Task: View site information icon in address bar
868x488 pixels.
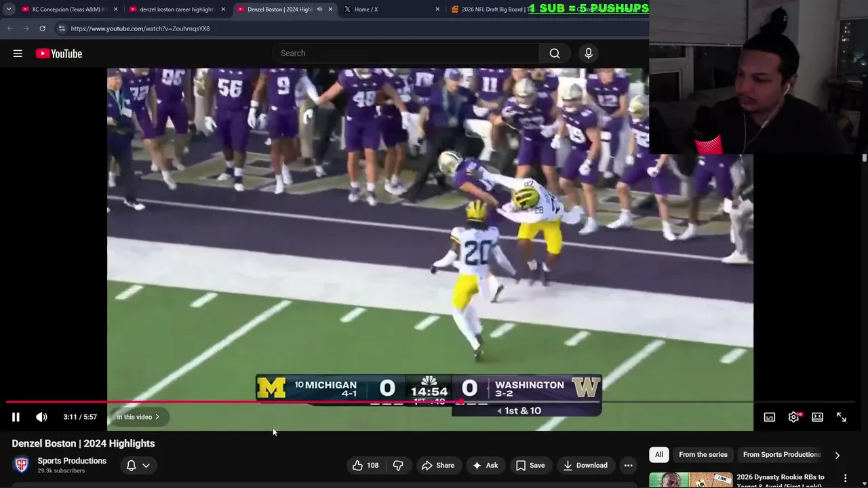Action: point(62,28)
